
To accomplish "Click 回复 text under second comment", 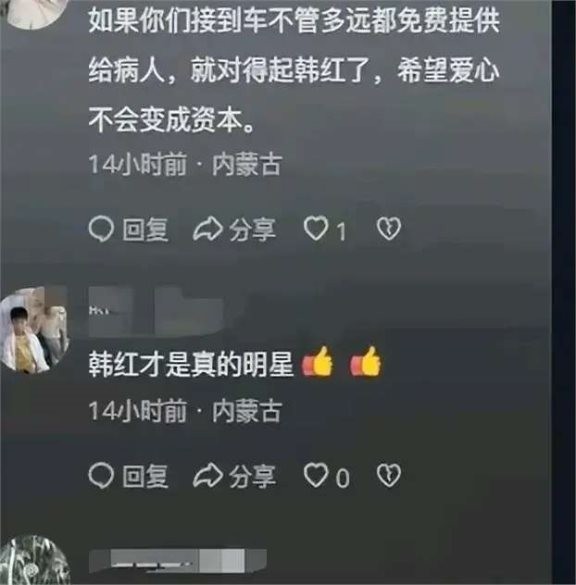I will [145, 476].
